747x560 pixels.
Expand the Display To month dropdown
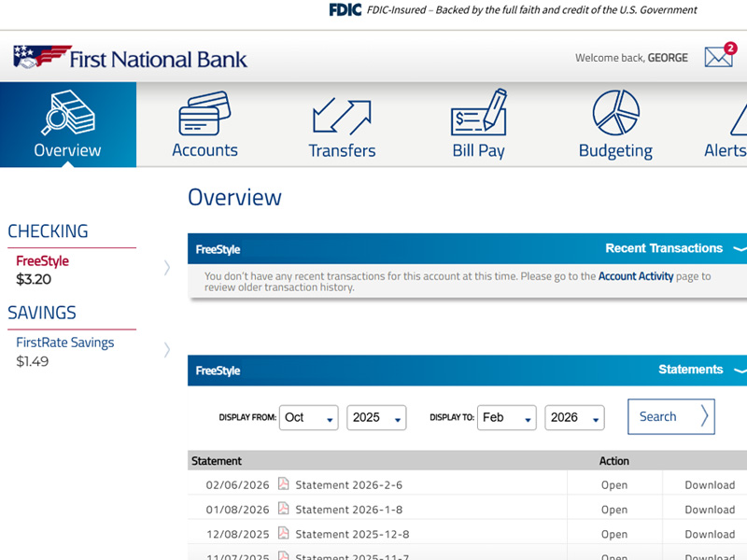(507, 417)
